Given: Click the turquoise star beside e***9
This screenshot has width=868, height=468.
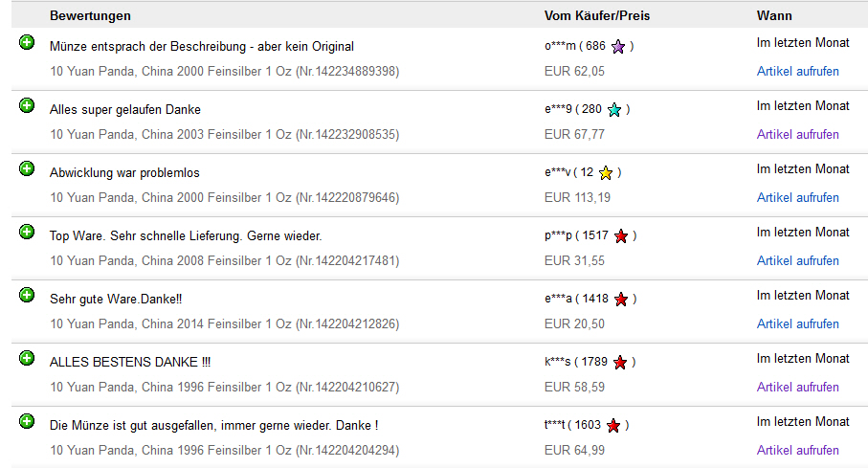Looking at the screenshot, I should pyautogui.click(x=614, y=110).
